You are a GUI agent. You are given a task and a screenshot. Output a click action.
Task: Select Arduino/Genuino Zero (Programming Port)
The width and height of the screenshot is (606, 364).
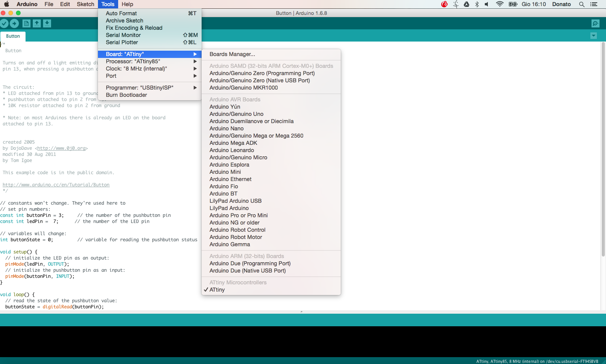(271, 73)
